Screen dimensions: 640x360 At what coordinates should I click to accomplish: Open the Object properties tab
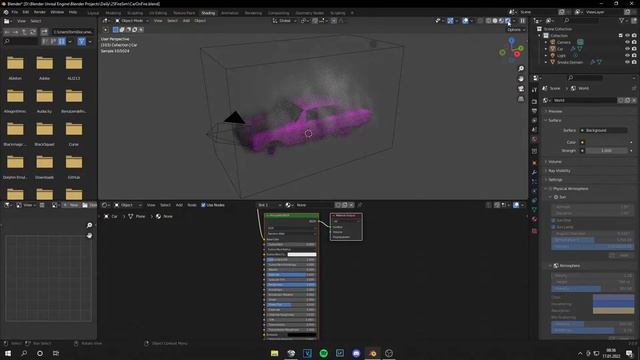(534, 163)
